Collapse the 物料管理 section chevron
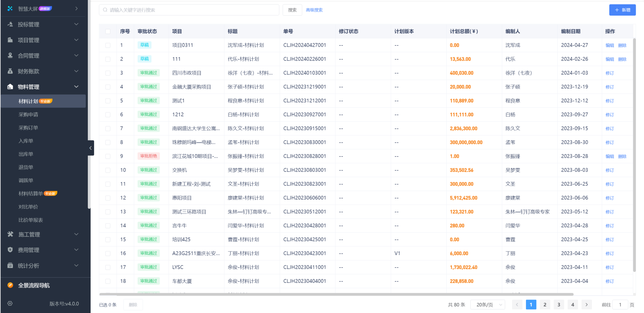This screenshot has width=644, height=313. pos(76,86)
